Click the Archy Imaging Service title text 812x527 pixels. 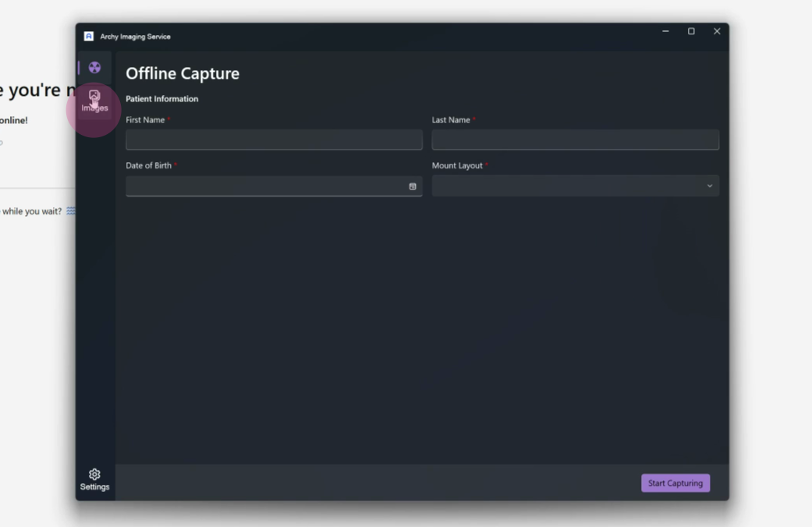coord(135,37)
